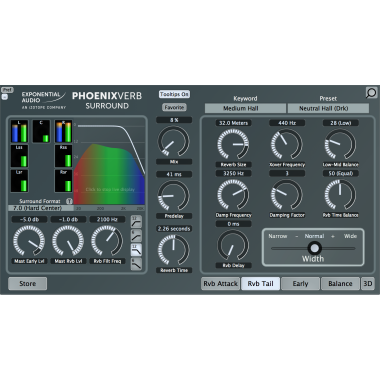The width and height of the screenshot is (380, 380).
Task: Click the Rss channel level meter
Action: (63, 156)
